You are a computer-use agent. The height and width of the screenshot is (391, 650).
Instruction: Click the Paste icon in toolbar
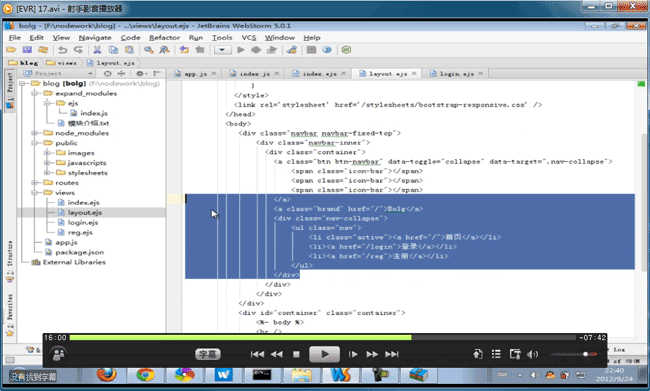click(129, 50)
